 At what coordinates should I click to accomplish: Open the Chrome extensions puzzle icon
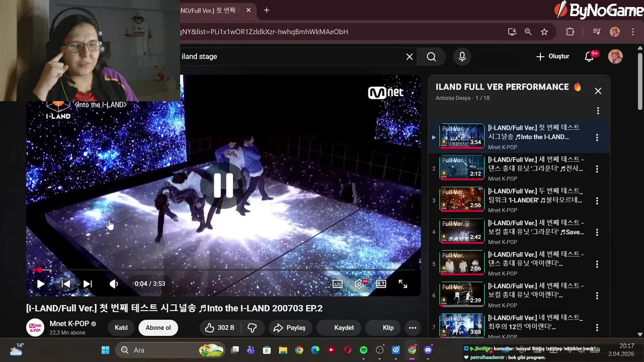click(x=570, y=32)
